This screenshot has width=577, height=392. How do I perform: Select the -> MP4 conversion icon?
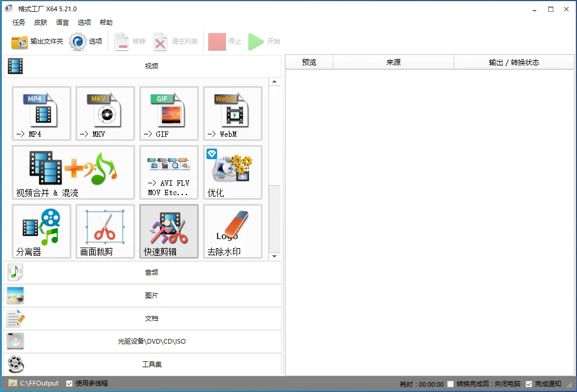tap(41, 113)
